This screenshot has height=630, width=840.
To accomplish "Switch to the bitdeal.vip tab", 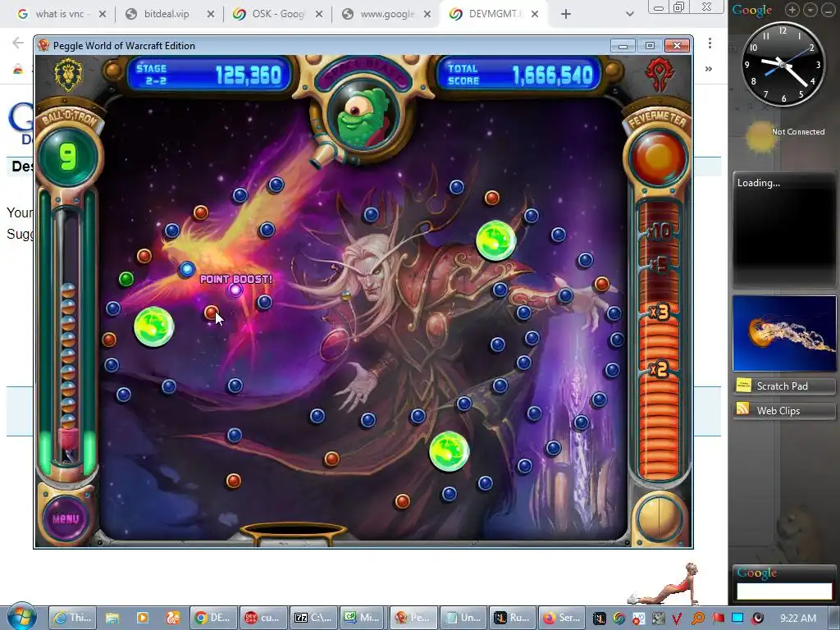I will (x=166, y=14).
